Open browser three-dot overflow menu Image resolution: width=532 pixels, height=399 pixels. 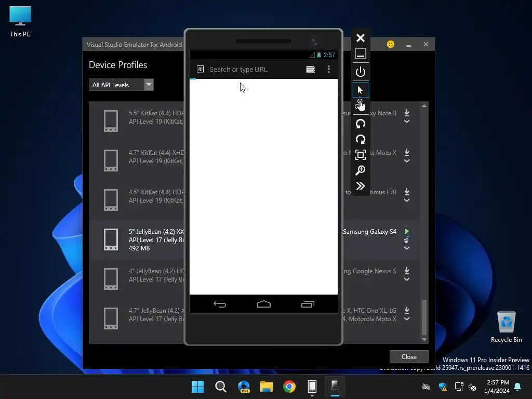pyautogui.click(x=328, y=69)
